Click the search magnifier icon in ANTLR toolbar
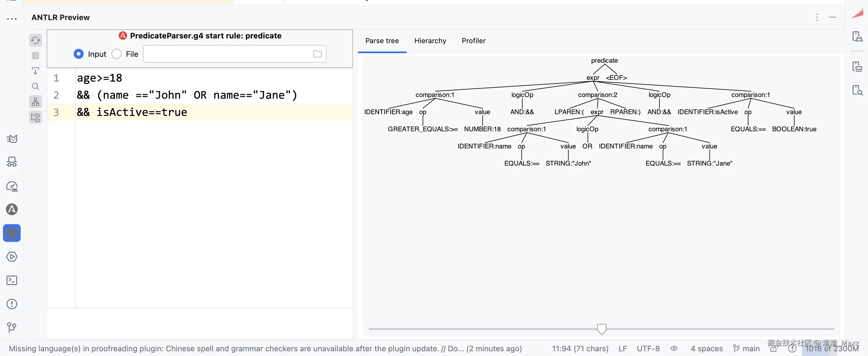 click(35, 87)
